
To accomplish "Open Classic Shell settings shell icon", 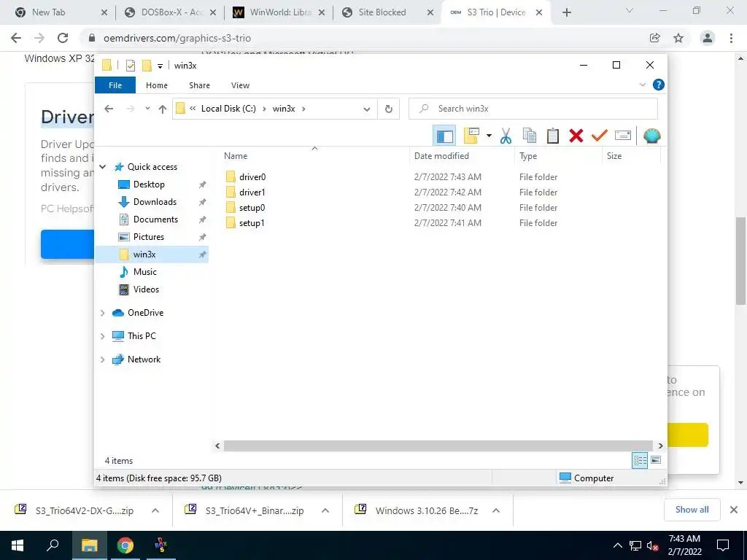I will point(651,136).
